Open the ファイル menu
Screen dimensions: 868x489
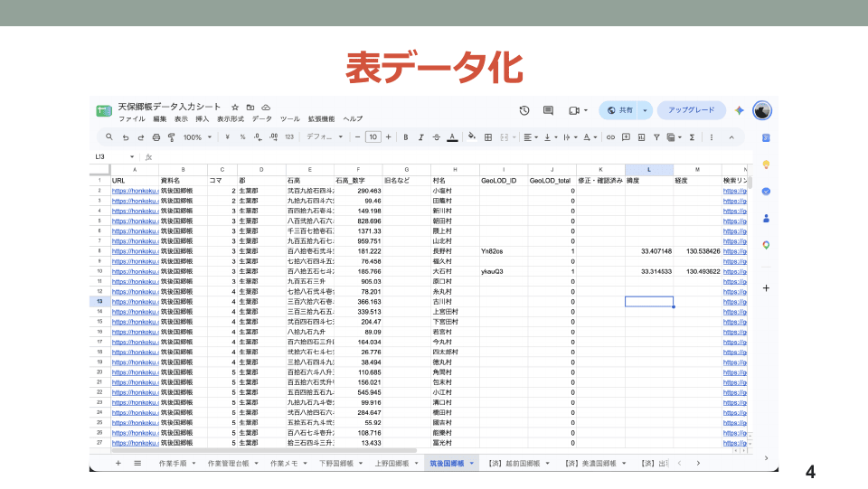132,119
